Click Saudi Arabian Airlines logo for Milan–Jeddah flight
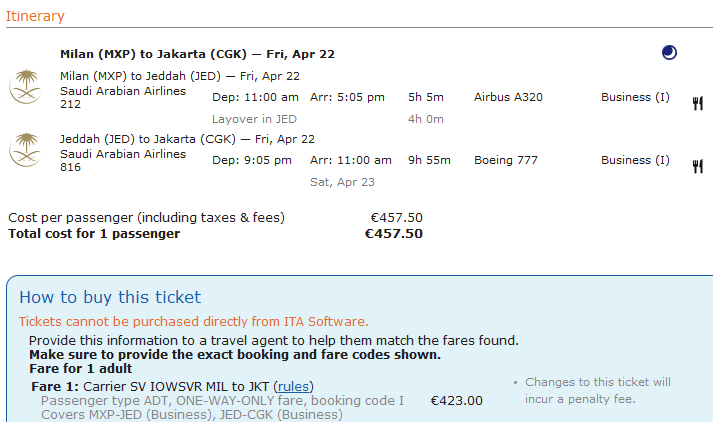The image size is (713, 422). 24,86
